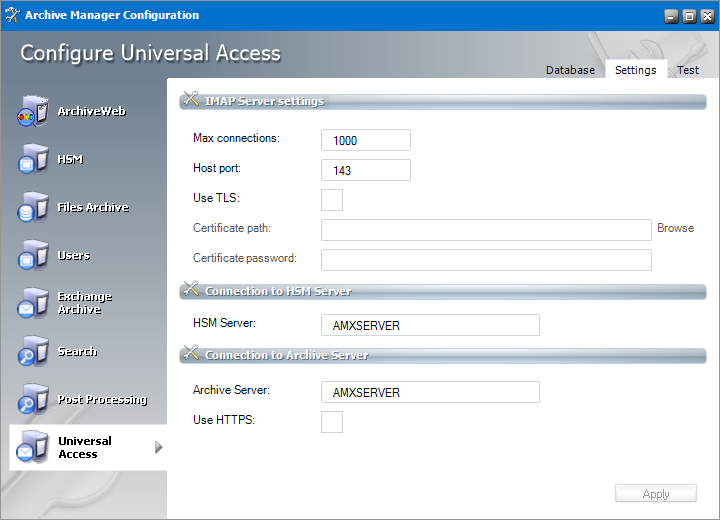
Task: Toggle the Use HTTPS checkbox
Action: pyautogui.click(x=332, y=422)
